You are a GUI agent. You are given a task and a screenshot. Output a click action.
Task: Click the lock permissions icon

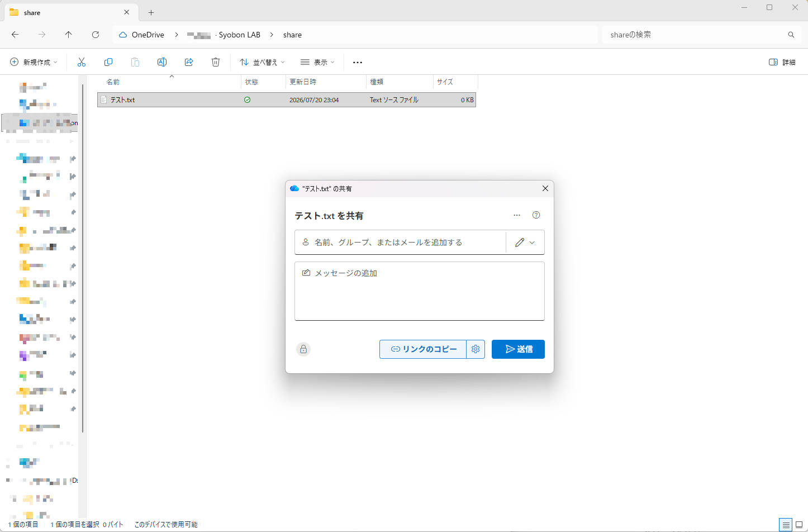click(303, 349)
